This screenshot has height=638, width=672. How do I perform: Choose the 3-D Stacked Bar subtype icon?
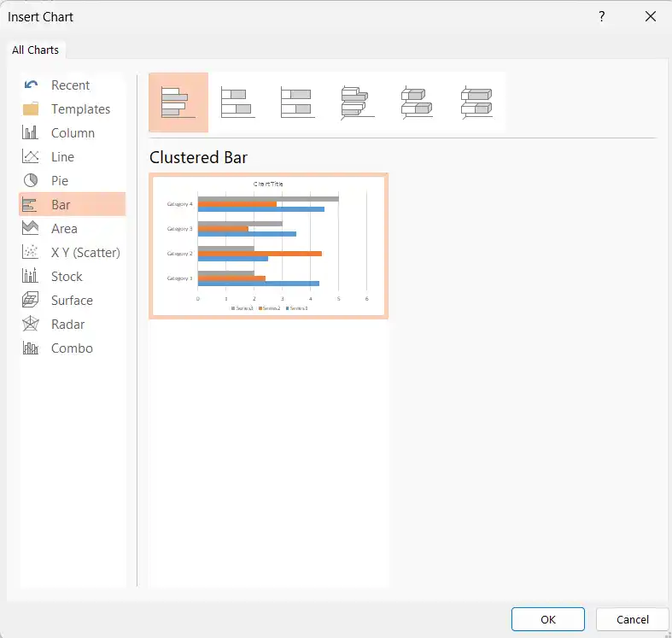(x=417, y=102)
